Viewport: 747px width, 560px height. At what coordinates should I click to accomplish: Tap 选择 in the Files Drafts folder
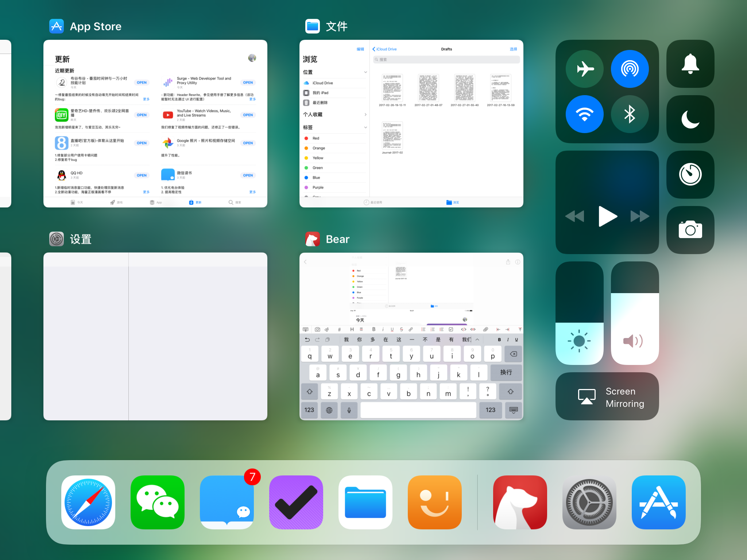point(513,49)
